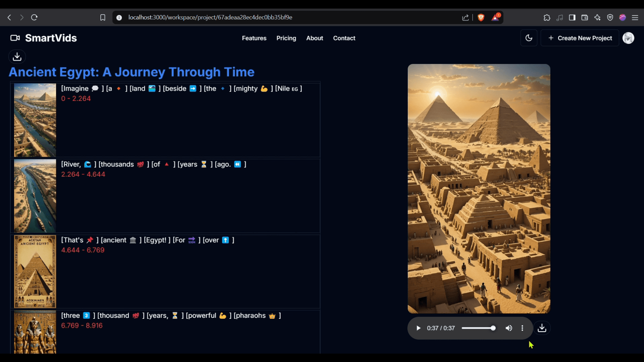Click timestamp 0 - 2.264
This screenshot has height=362, width=644.
76,99
